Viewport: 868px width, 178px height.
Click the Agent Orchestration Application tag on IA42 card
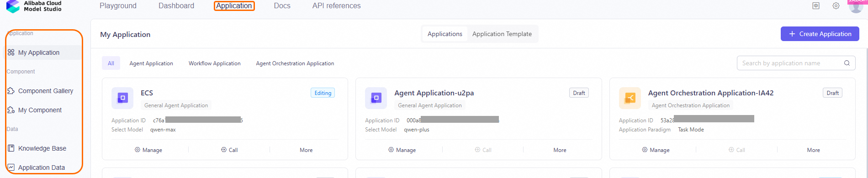[691, 105]
